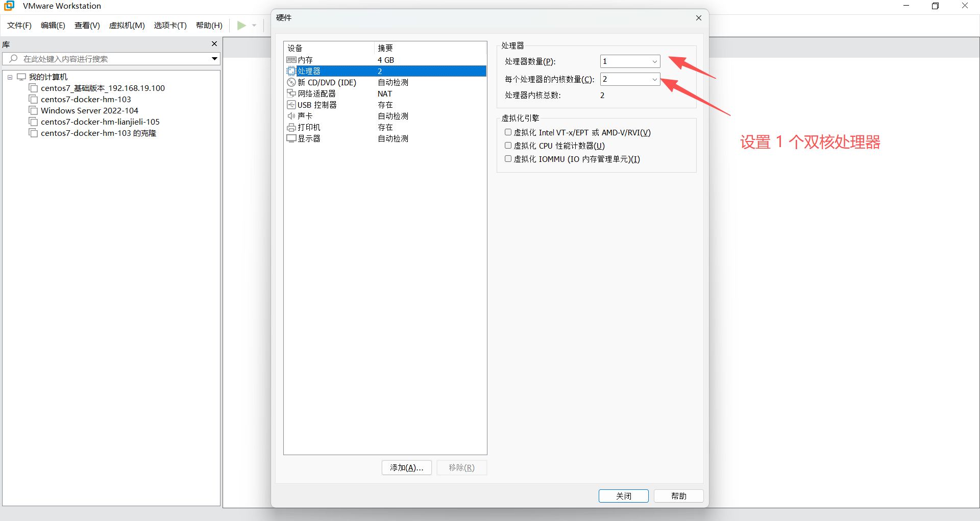This screenshot has height=521, width=980.
Task: Open the power options arrow beside play
Action: pos(254,26)
